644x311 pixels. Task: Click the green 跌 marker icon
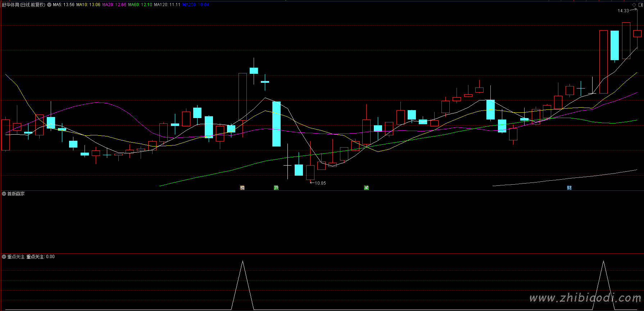click(276, 188)
